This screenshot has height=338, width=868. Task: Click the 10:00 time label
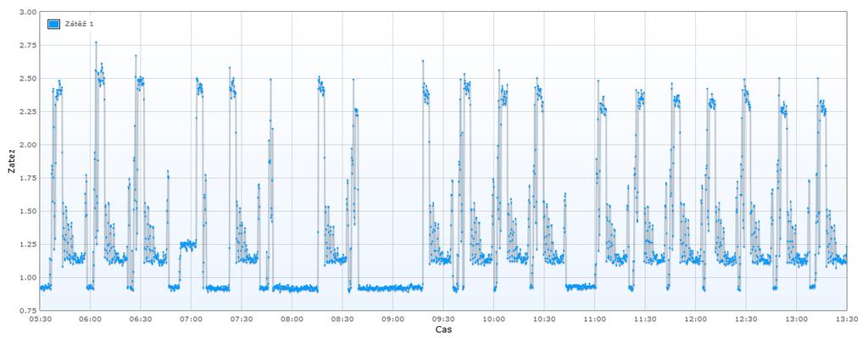click(x=494, y=319)
